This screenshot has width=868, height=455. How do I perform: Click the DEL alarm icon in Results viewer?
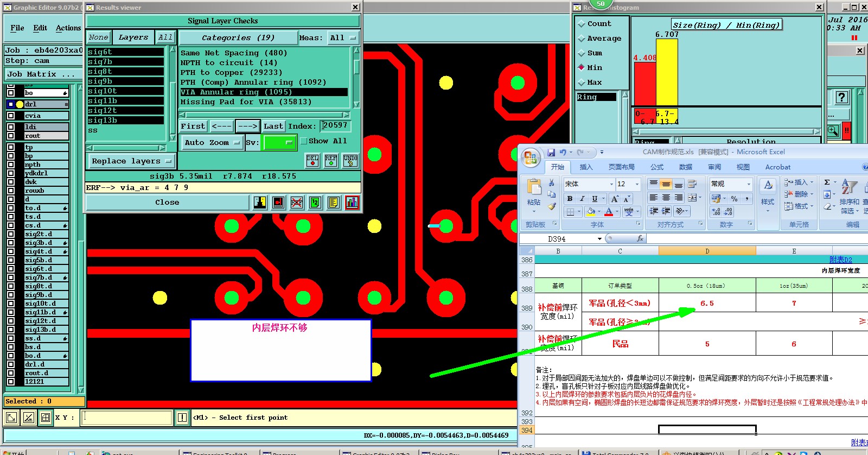(x=312, y=160)
